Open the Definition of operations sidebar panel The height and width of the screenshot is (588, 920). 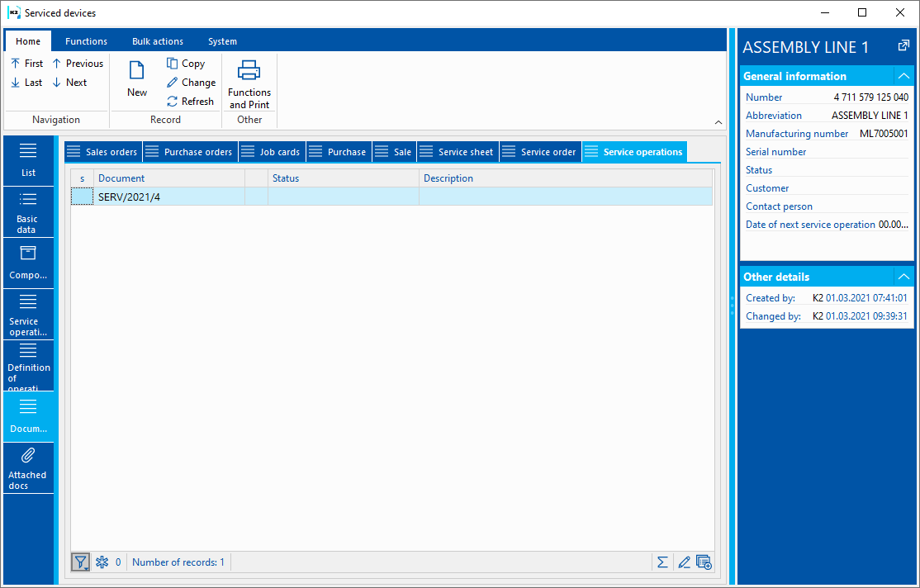[x=28, y=366]
